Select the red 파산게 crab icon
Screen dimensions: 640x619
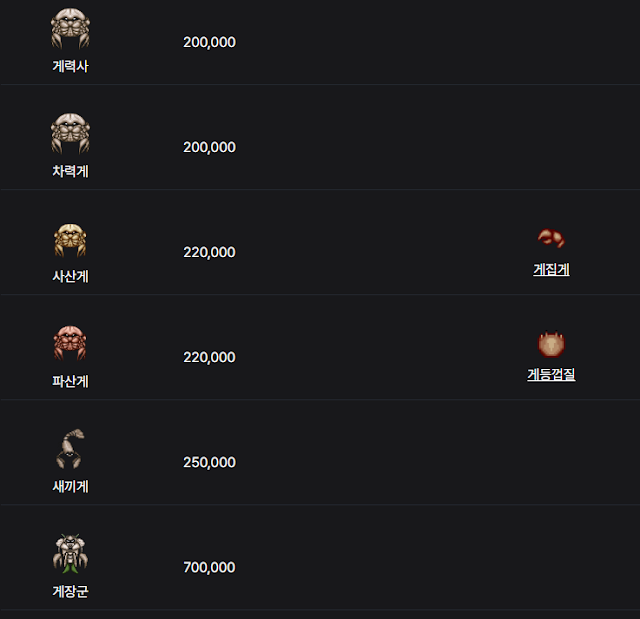tap(70, 343)
